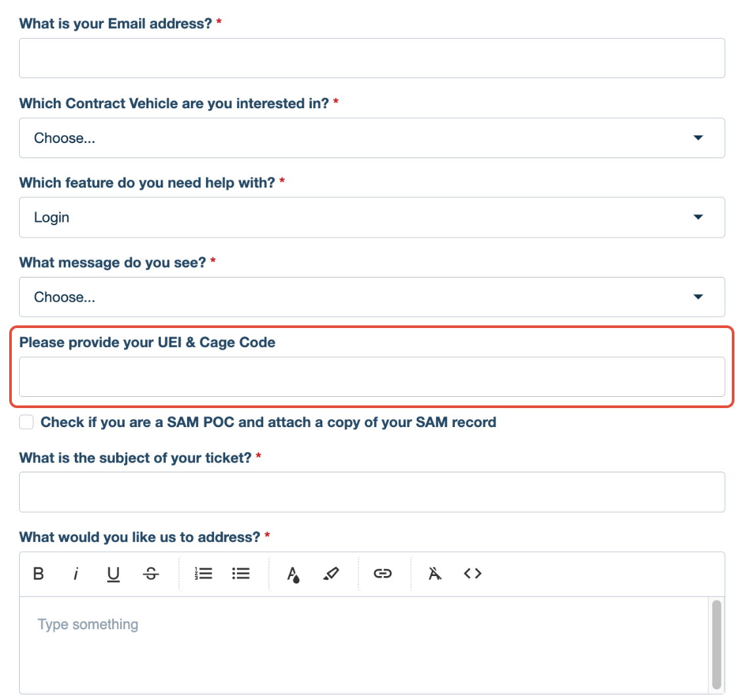Expand the feature dropdown showing Login
743x700 pixels.
coord(371,217)
